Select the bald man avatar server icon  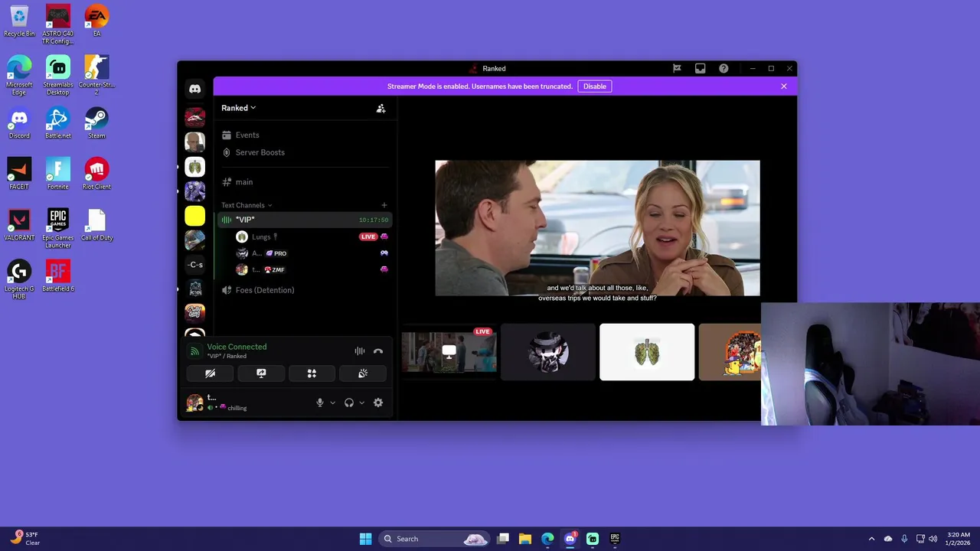coord(195,142)
